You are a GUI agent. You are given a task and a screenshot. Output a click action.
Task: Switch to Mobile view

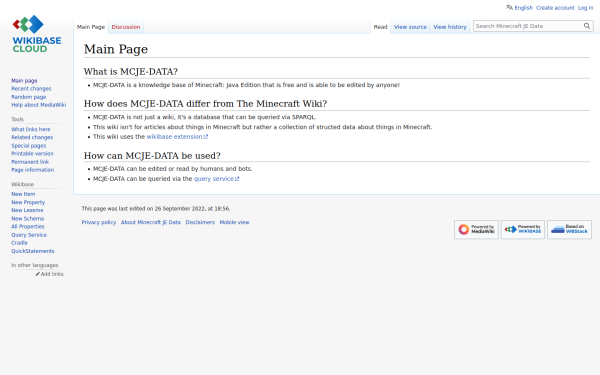pos(234,222)
